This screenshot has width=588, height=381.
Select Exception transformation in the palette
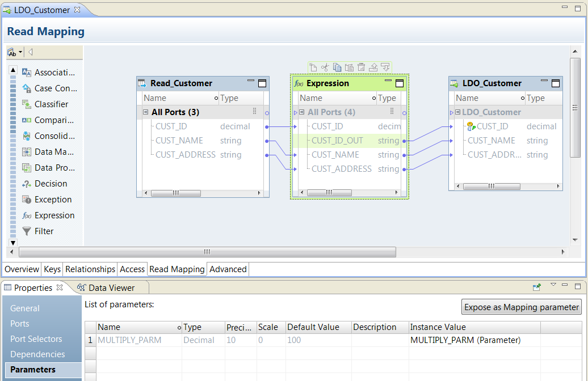pos(47,200)
